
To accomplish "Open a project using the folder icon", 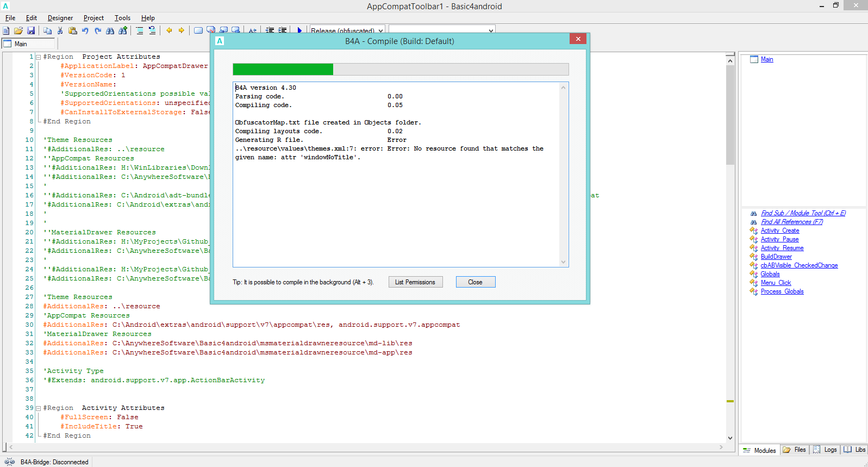I will (x=18, y=31).
